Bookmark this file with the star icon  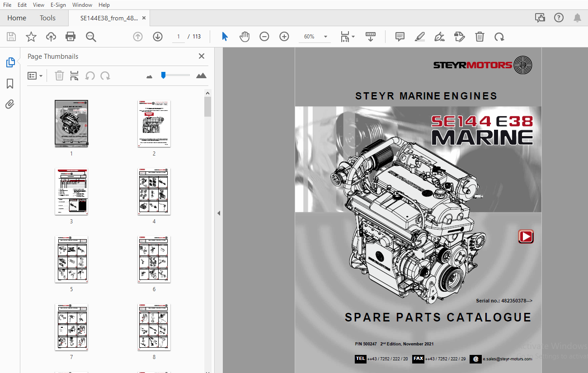coord(31,37)
